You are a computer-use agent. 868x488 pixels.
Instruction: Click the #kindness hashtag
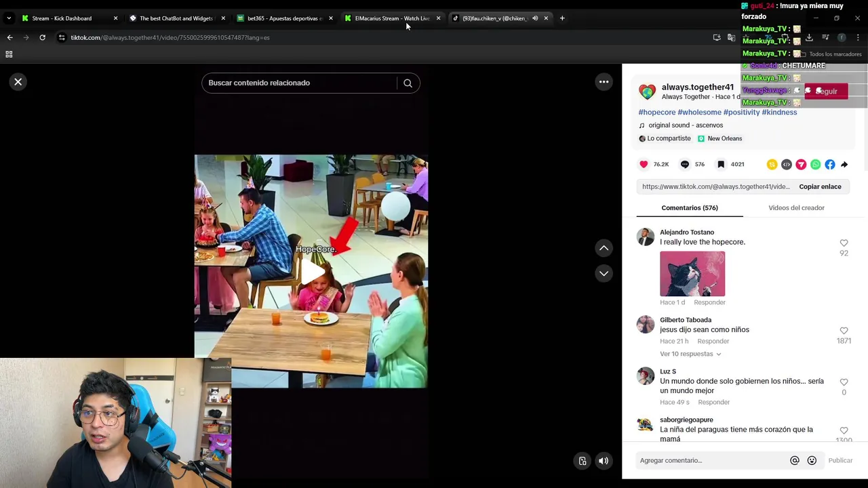779,113
